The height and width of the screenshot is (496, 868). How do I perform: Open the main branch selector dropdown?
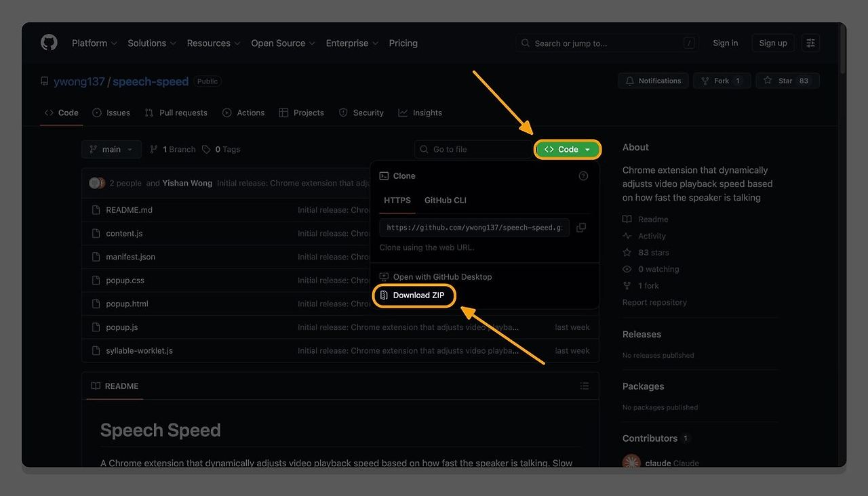click(x=111, y=149)
